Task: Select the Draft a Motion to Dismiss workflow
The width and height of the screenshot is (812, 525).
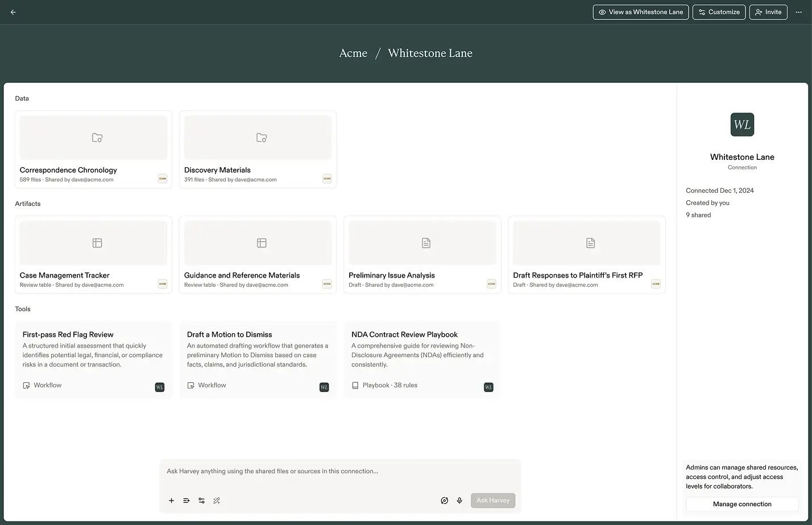Action: pyautogui.click(x=258, y=359)
